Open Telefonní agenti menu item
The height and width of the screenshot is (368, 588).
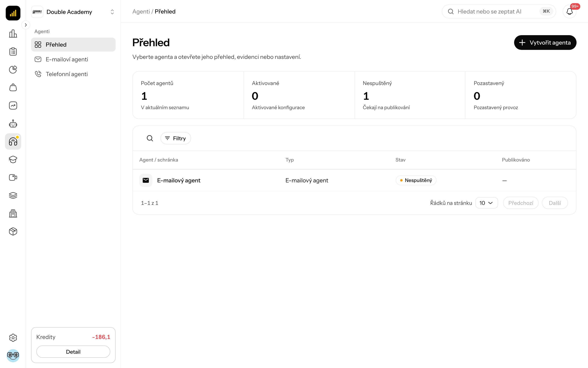73,74
